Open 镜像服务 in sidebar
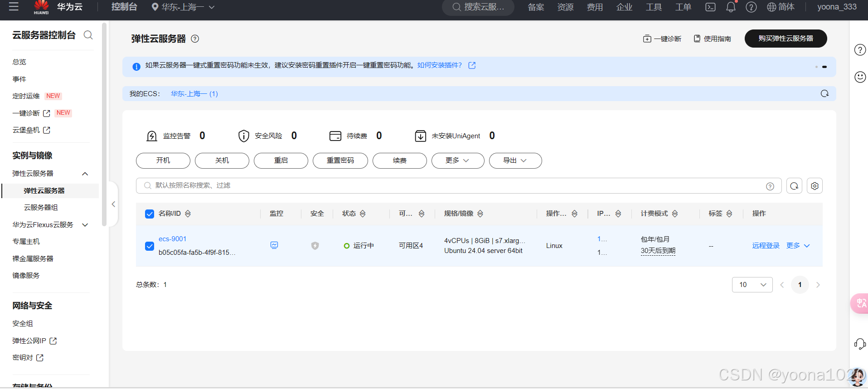The width and height of the screenshot is (868, 389). point(26,276)
